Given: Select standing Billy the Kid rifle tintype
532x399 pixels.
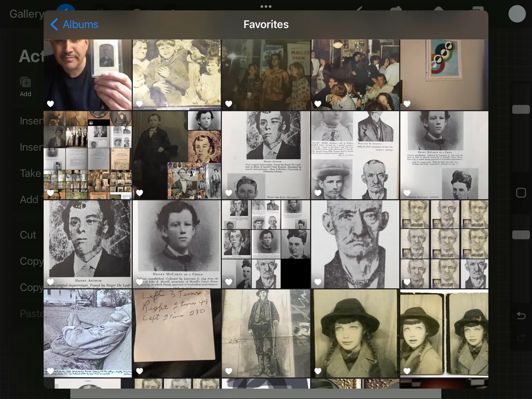Looking at the screenshot, I should click(x=266, y=333).
